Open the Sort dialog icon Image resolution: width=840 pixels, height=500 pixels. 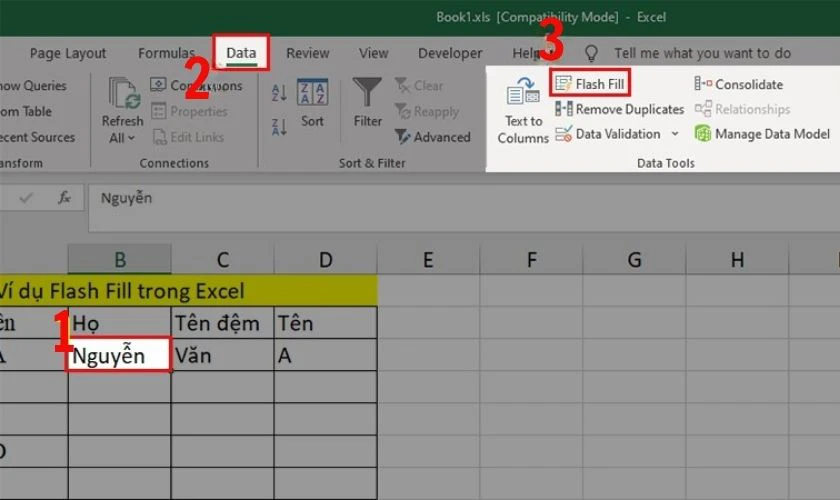[x=312, y=93]
